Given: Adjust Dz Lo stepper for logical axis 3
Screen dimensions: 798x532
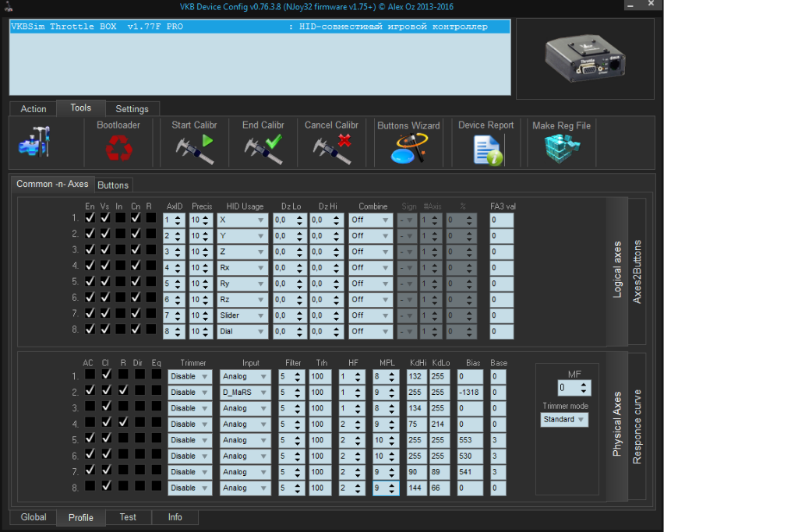Looking at the screenshot, I should 299,252.
